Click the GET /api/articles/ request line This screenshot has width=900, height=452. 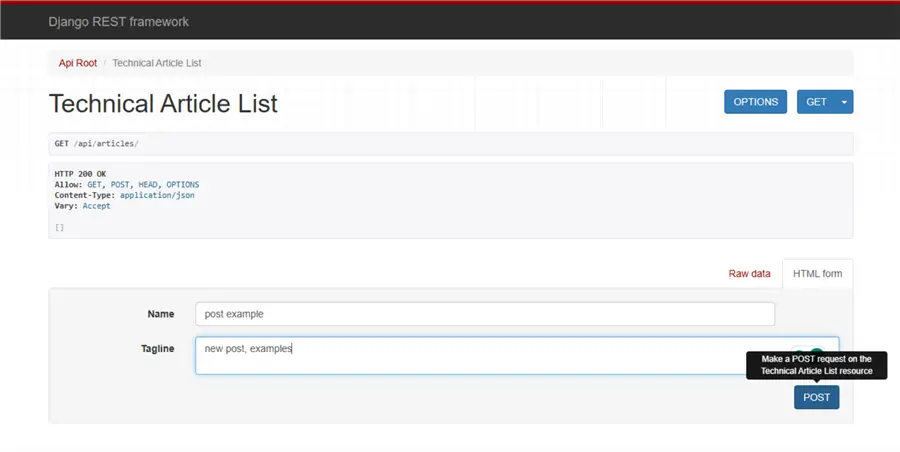pos(96,144)
